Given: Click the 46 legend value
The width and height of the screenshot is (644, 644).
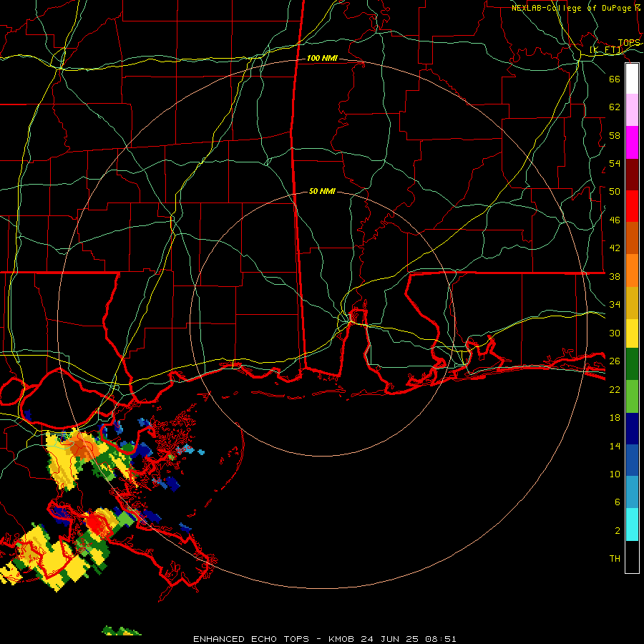Looking at the screenshot, I should (615, 220).
